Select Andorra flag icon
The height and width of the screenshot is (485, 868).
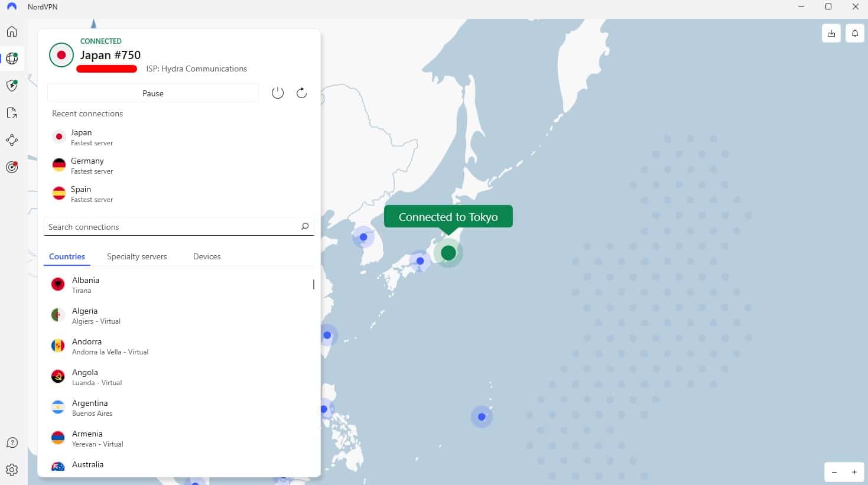click(58, 346)
